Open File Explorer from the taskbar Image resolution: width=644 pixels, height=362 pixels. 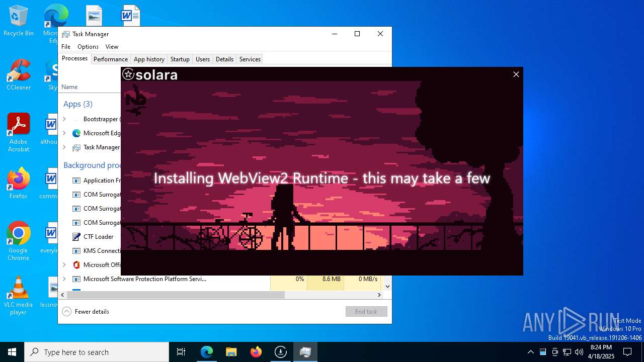(231, 352)
